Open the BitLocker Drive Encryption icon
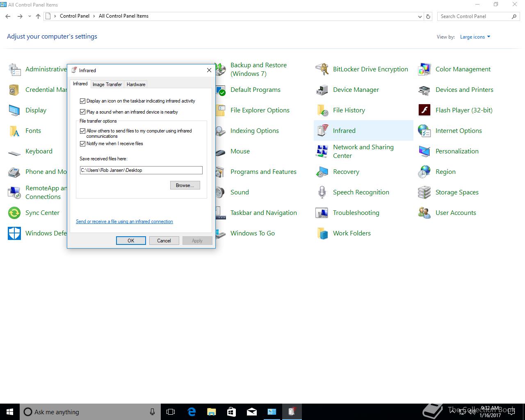Image resolution: width=525 pixels, height=420 pixels. [x=322, y=69]
